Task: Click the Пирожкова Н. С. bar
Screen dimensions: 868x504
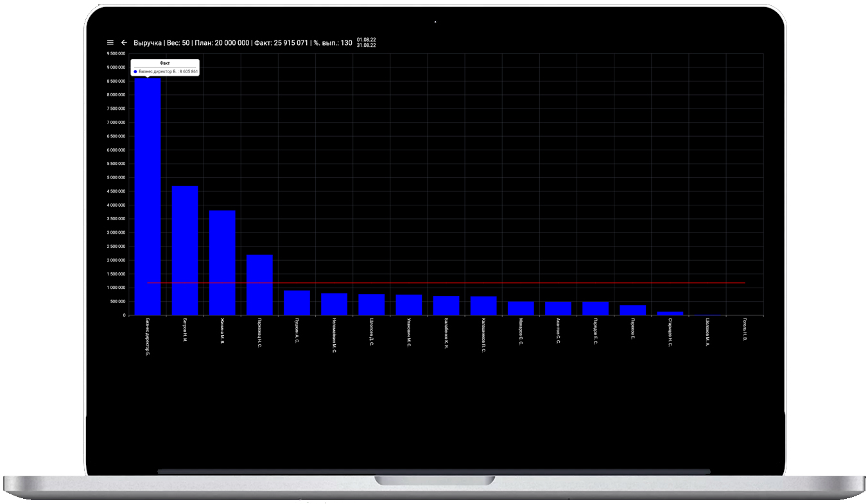Action: [259, 286]
